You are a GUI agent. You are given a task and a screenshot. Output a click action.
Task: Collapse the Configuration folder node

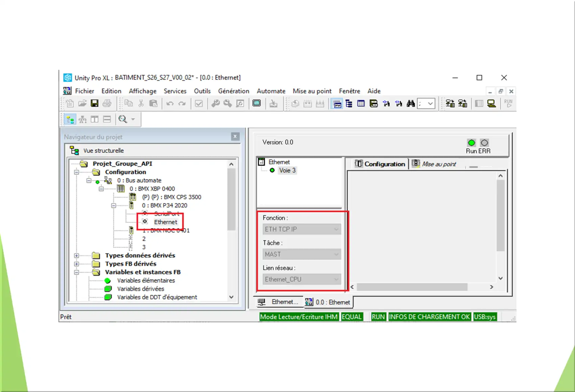76,172
